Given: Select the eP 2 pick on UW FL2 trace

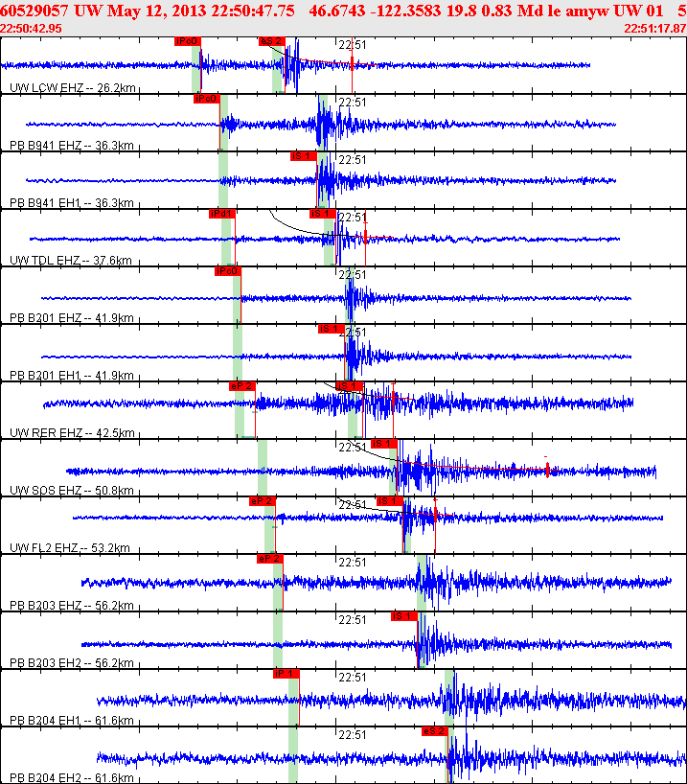Looking at the screenshot, I should [262, 501].
